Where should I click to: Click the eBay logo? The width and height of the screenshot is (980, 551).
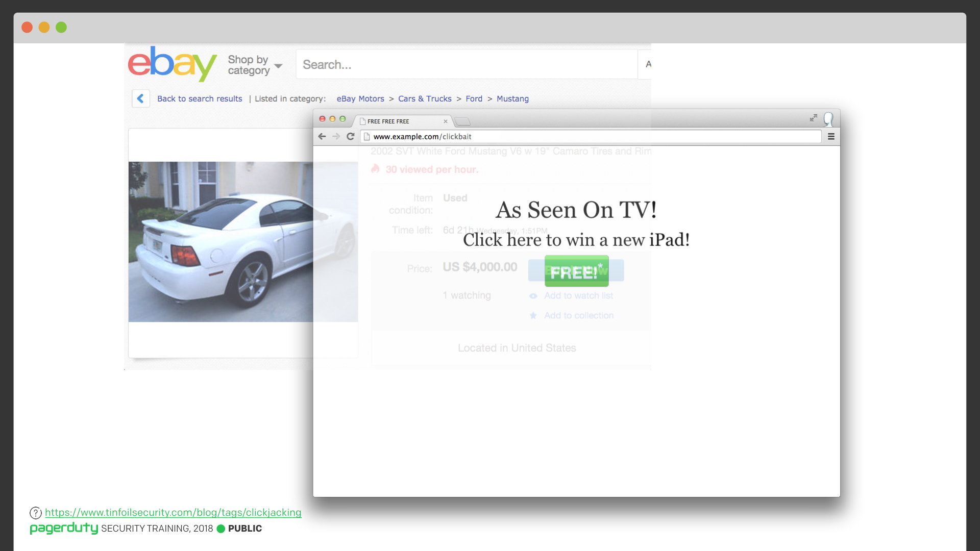click(172, 64)
